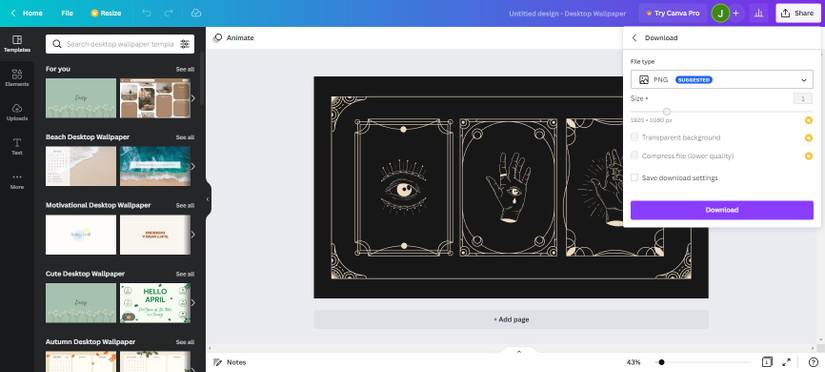Click the purple Download button
This screenshot has height=372, width=825.
722,210
